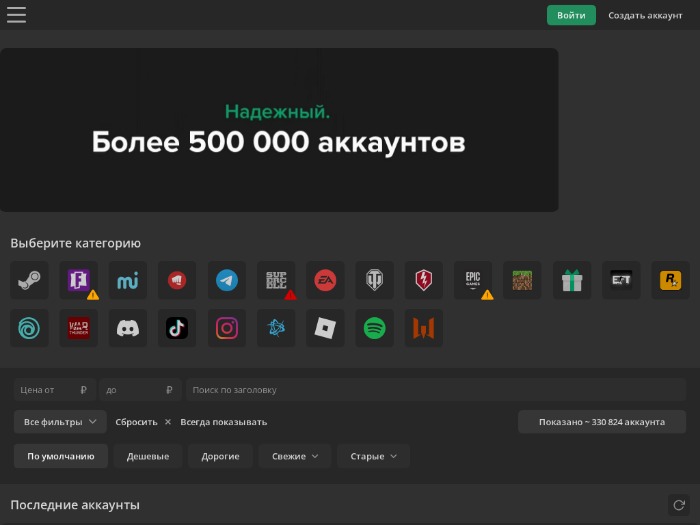Open the Создать аккаунт link

pos(645,16)
